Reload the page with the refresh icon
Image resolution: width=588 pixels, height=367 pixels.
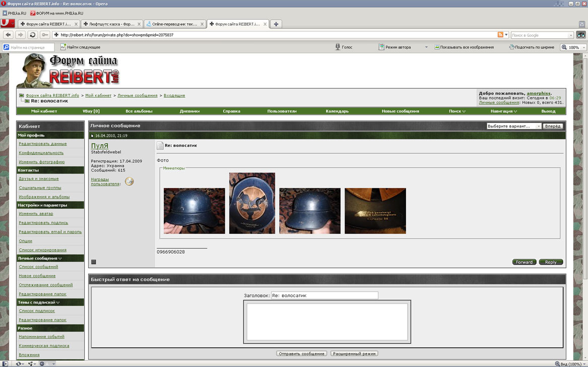[x=33, y=35]
